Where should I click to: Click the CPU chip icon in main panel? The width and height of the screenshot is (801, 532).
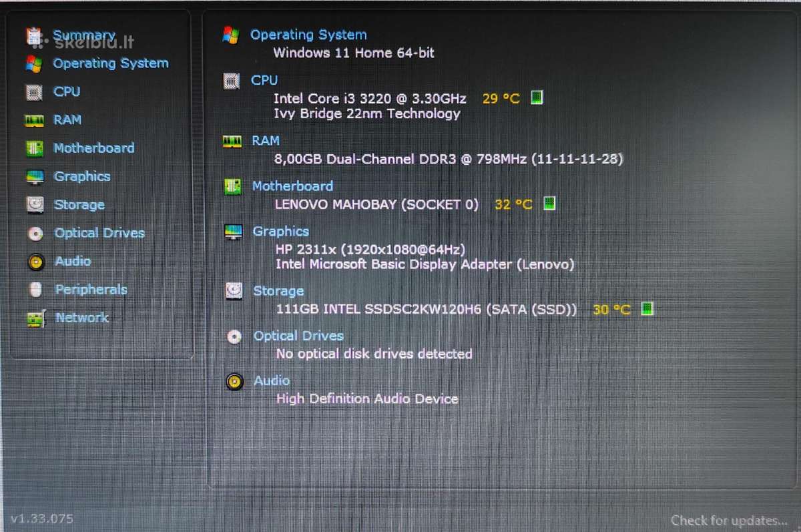pyautogui.click(x=232, y=81)
